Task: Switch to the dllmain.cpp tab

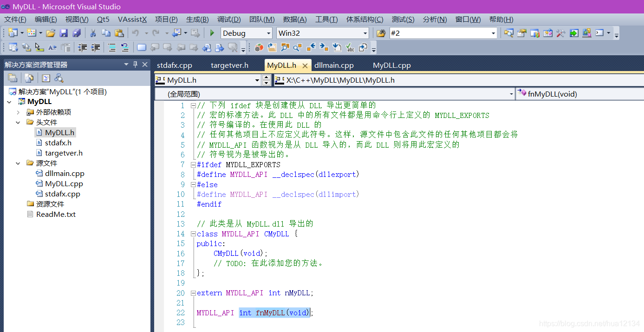Action: pos(334,65)
